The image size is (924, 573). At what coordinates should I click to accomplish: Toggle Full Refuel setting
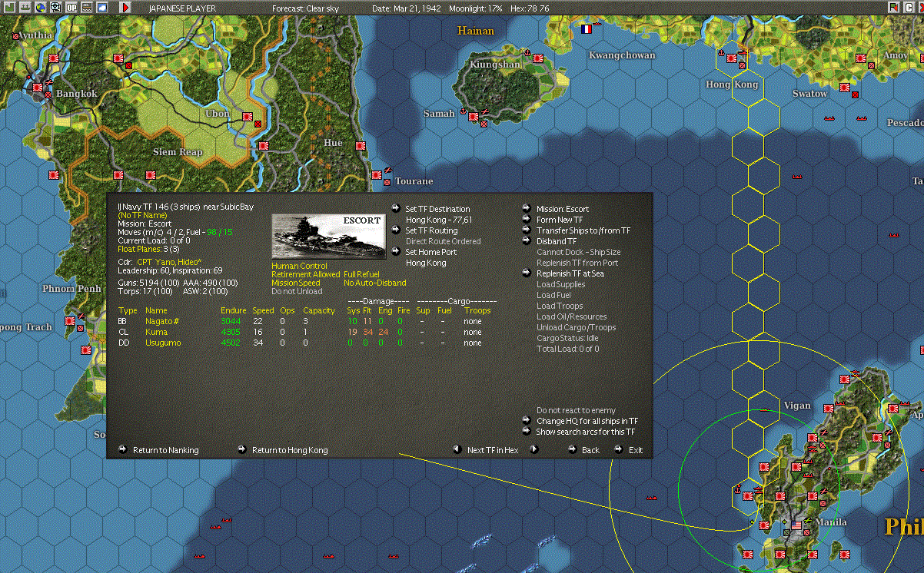(361, 274)
